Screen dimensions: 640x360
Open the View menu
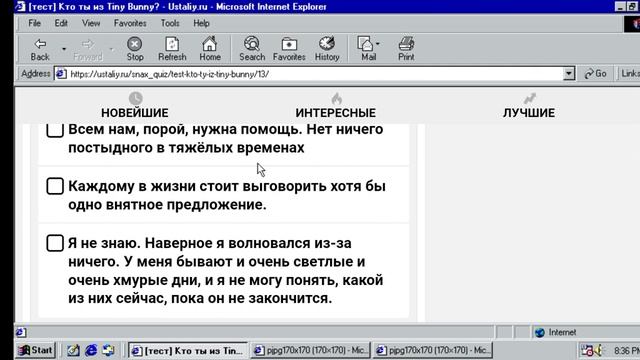click(91, 23)
